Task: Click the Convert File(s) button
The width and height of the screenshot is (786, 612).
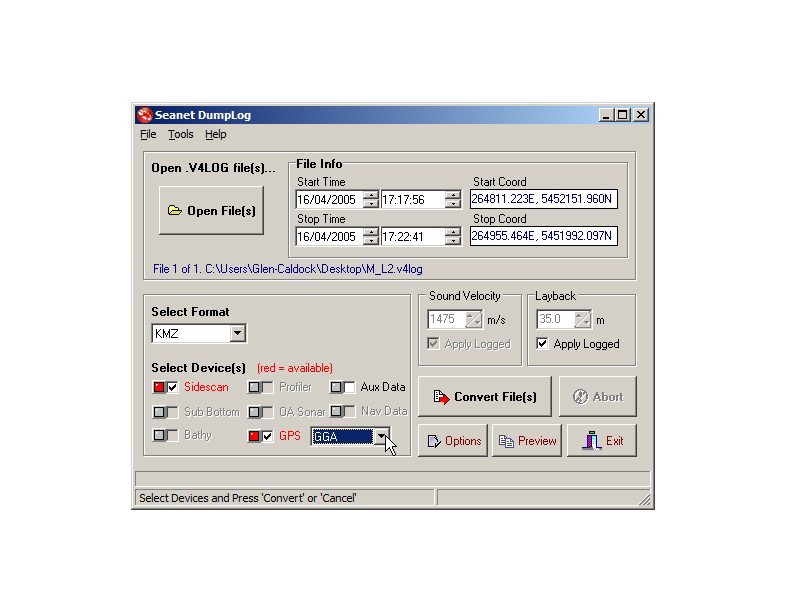Action: [485, 397]
